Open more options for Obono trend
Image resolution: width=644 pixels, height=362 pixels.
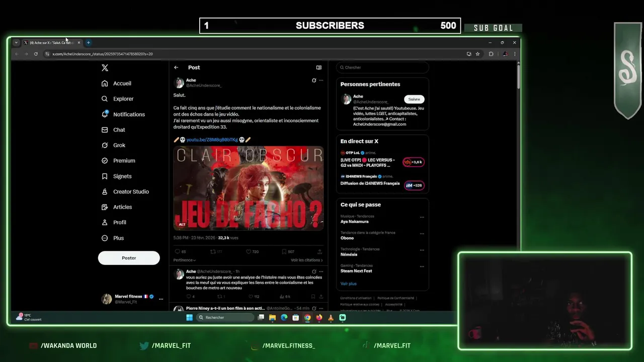422,233
